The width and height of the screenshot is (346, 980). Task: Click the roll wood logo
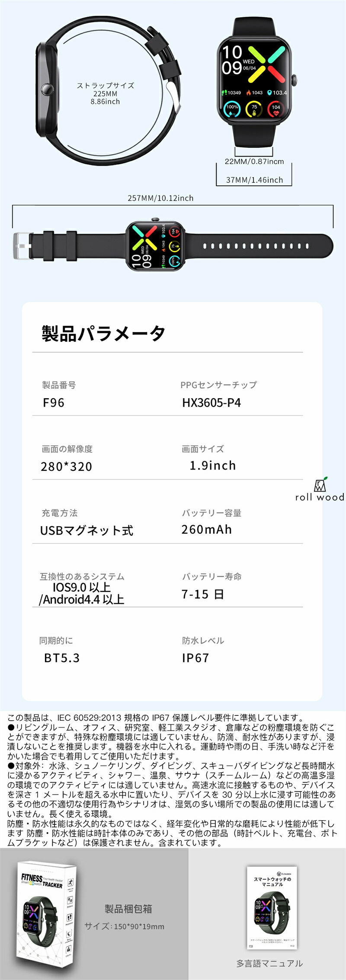(x=320, y=490)
